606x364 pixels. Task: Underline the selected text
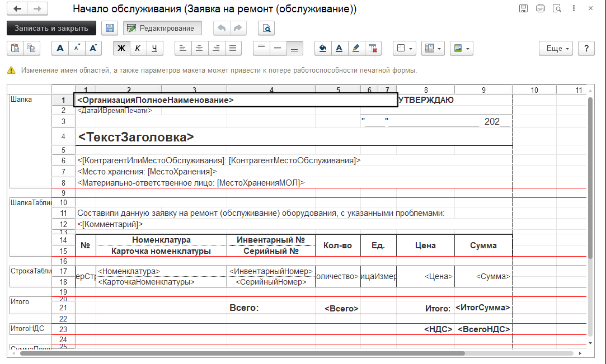click(x=154, y=48)
